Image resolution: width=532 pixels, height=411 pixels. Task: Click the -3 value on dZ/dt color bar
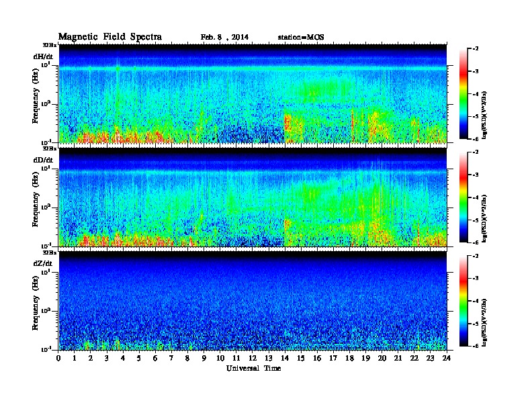[476, 278]
